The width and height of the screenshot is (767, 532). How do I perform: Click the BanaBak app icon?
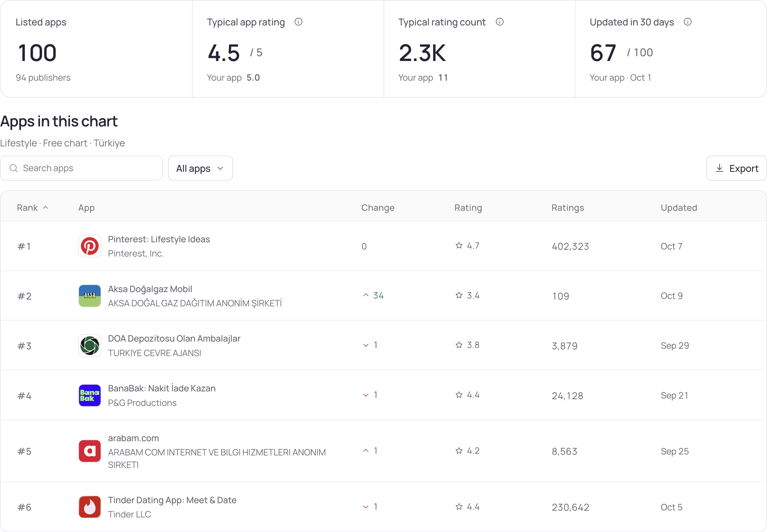tap(90, 395)
